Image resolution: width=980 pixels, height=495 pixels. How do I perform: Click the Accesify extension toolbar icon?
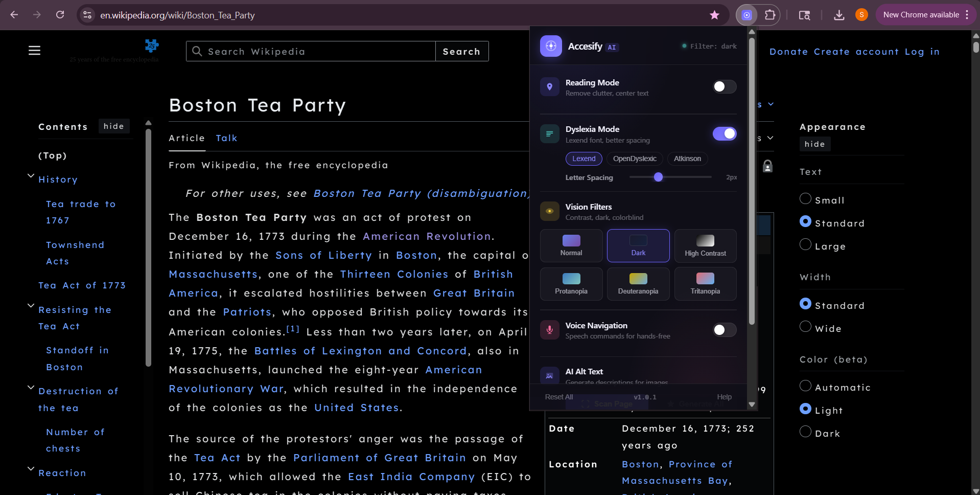tap(746, 15)
